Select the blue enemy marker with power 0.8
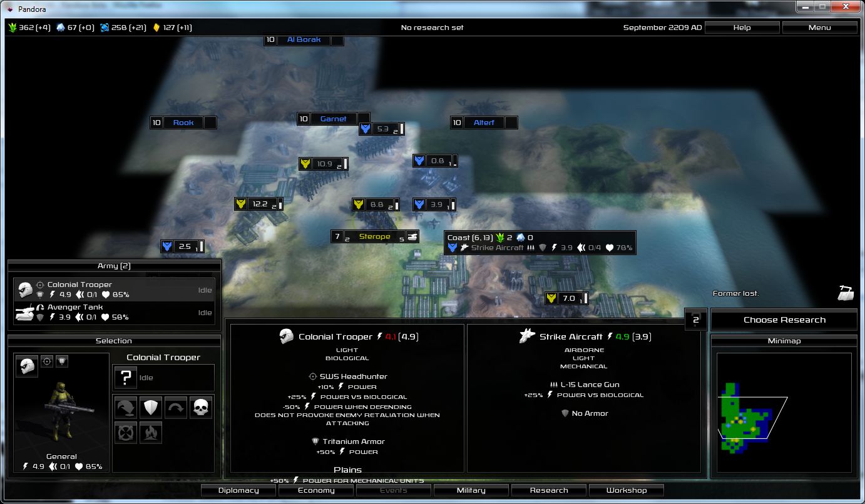This screenshot has width=865, height=504. point(436,161)
